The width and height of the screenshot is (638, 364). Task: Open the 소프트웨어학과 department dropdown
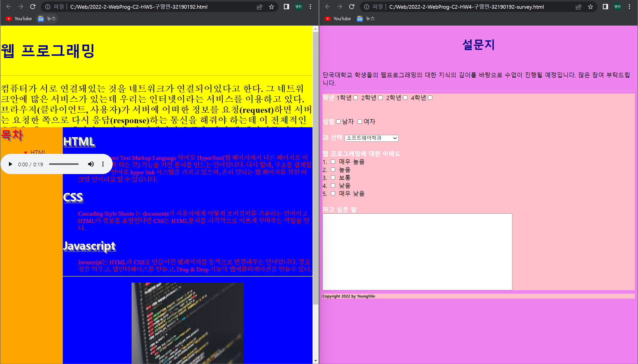[372, 138]
